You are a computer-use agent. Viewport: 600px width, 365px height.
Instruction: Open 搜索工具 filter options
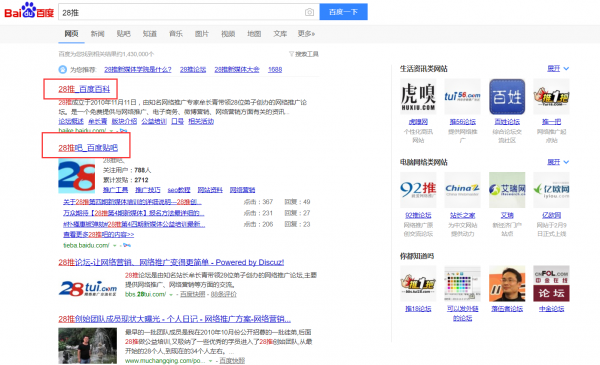304,54
